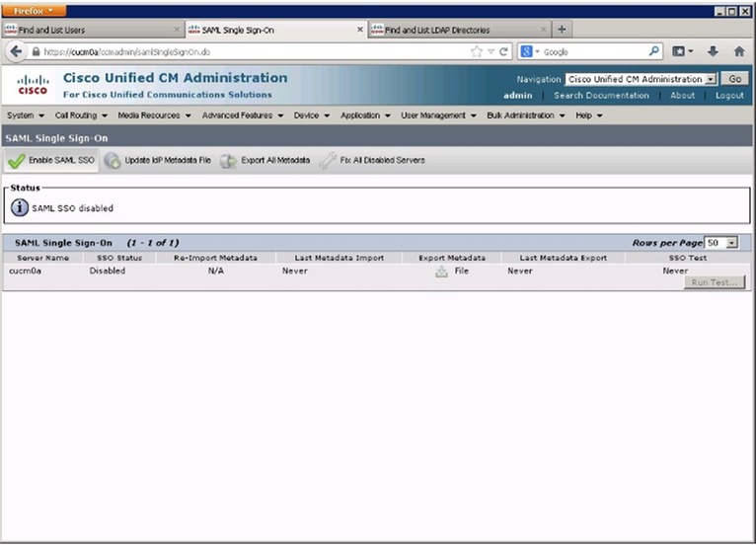Click the search magnifier icon in Google box
Viewport: 756px width, 545px height.
coord(653,51)
